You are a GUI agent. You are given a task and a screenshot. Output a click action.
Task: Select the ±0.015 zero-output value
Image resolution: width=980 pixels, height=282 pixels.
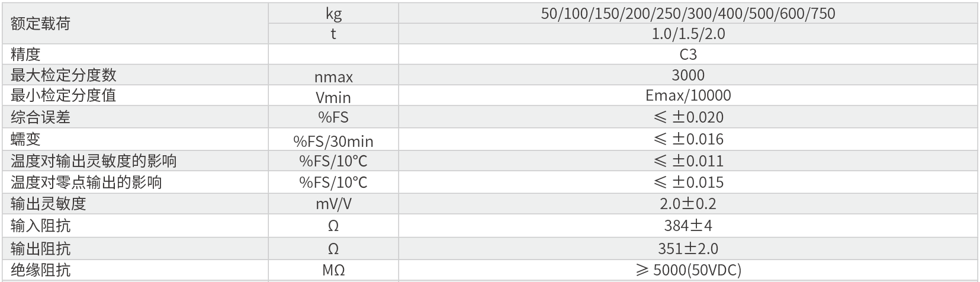688,182
